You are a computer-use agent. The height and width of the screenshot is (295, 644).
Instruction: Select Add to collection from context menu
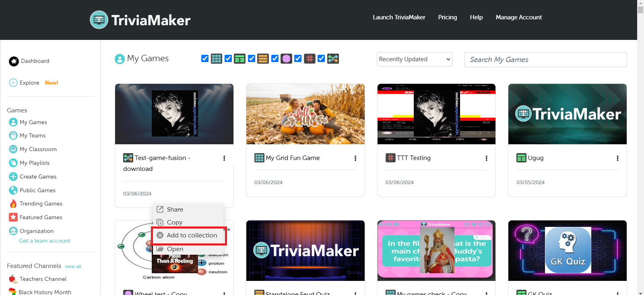point(192,235)
